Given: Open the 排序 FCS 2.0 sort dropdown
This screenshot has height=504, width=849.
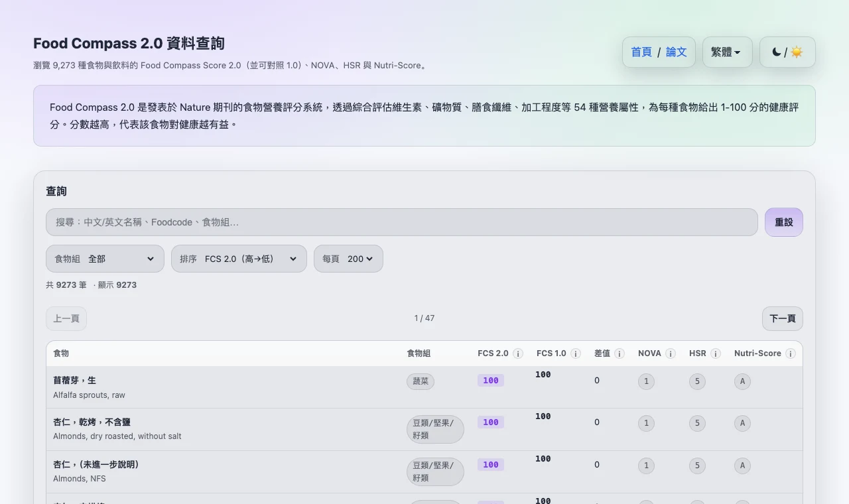Looking at the screenshot, I should [x=239, y=259].
